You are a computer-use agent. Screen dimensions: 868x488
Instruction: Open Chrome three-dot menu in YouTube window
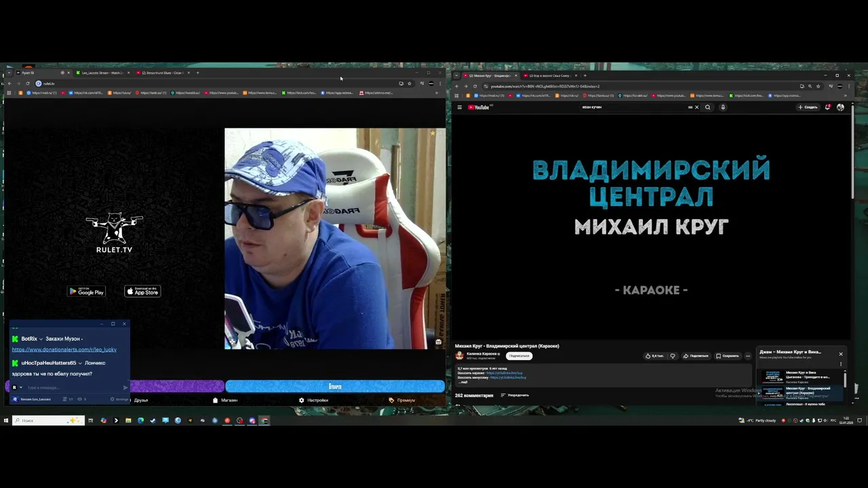pos(849,86)
